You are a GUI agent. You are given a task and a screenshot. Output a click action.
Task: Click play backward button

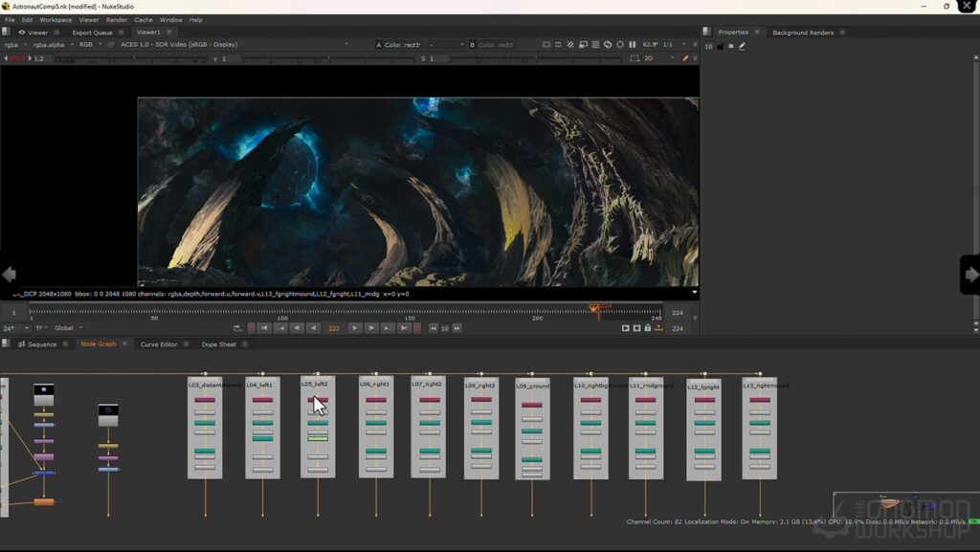tap(313, 328)
